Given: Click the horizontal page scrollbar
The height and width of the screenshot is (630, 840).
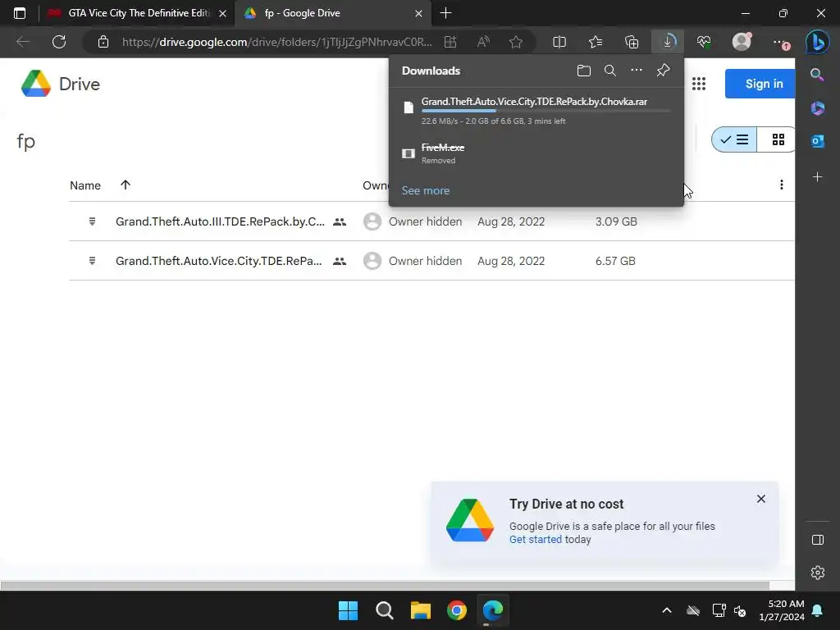Looking at the screenshot, I should pos(385,586).
